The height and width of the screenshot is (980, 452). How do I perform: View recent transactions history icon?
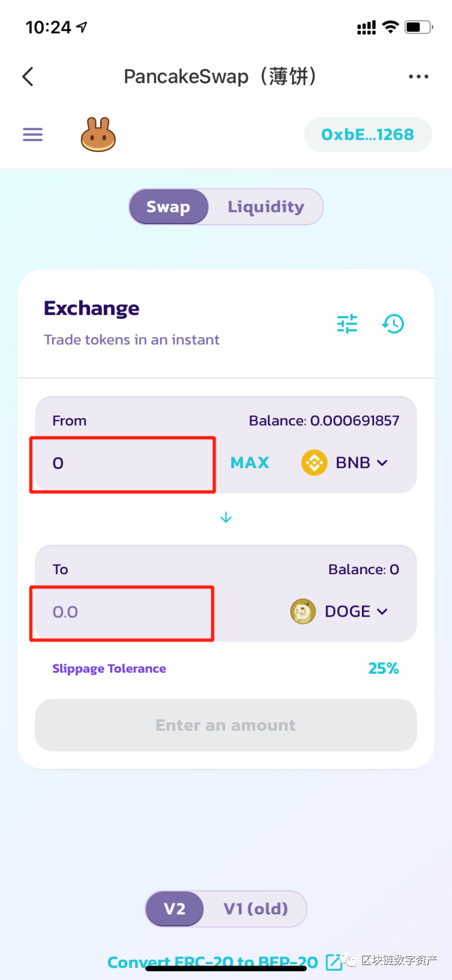coord(393,324)
